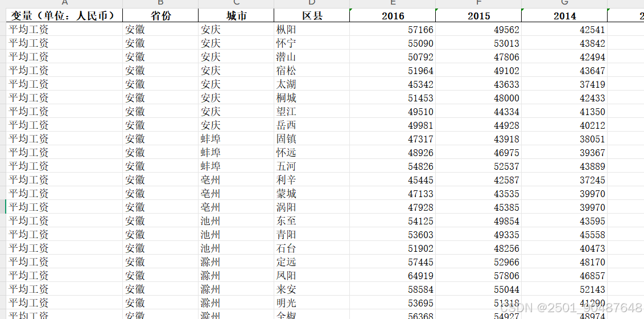The width and height of the screenshot is (644, 319).
Task: Click the cell showing 47806
Action: [478, 56]
